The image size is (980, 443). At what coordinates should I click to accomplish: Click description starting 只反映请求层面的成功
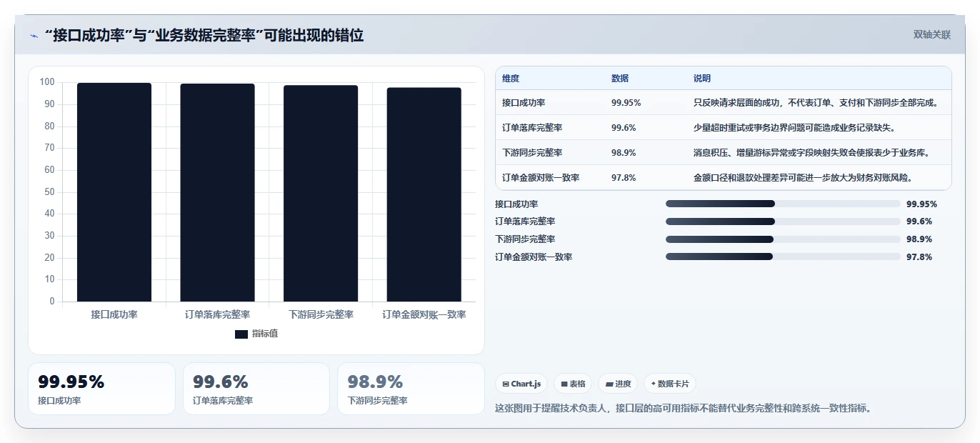click(x=815, y=103)
